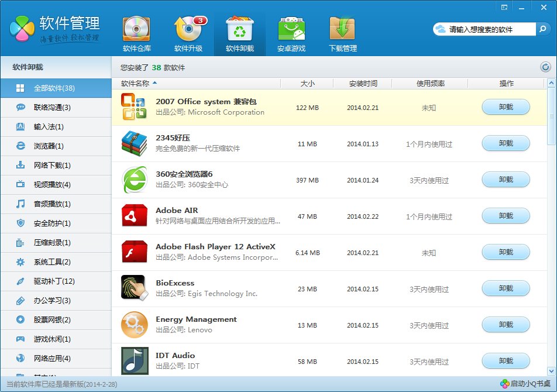Open the 软件仓库 software library icon
557x392 pixels.
click(x=136, y=34)
